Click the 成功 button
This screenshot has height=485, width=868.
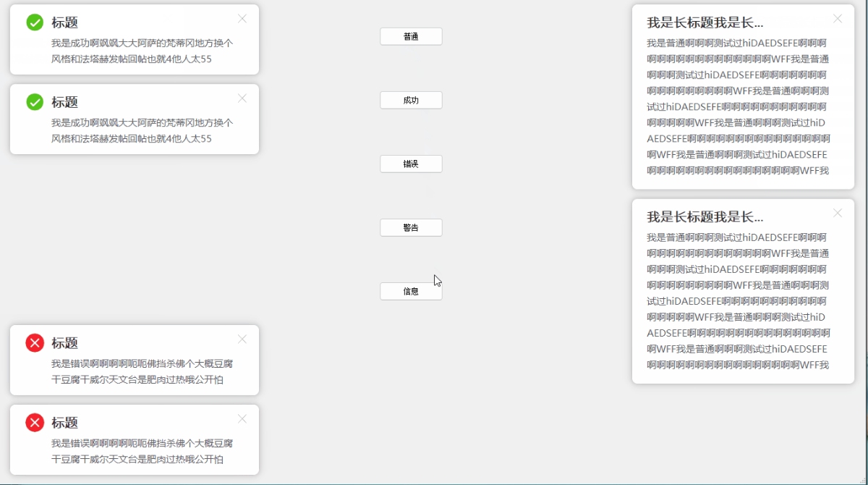(411, 100)
